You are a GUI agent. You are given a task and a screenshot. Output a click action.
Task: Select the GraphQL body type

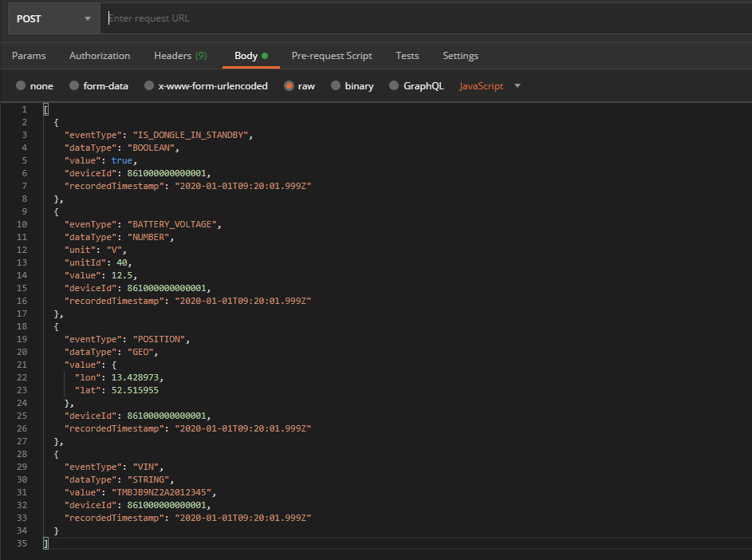click(x=394, y=86)
